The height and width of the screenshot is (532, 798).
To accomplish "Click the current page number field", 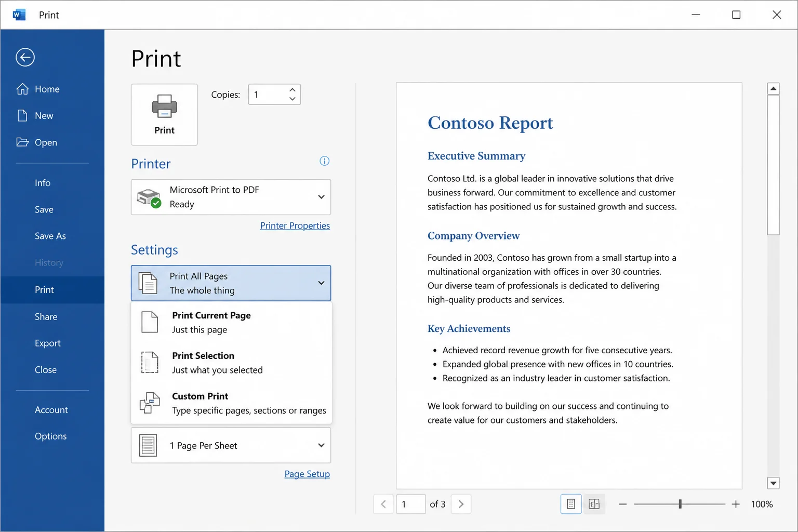I will (x=410, y=504).
